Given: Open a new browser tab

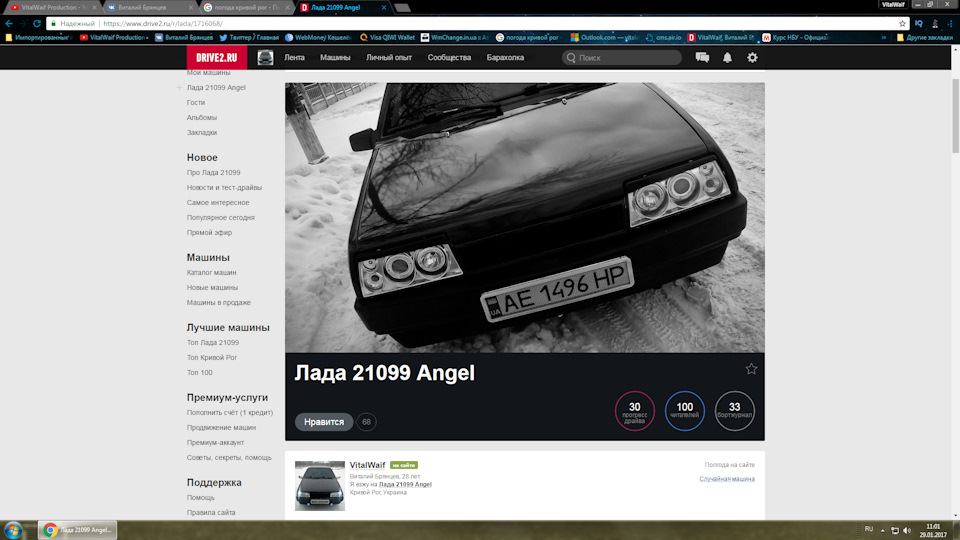Looking at the screenshot, I should (x=402, y=7).
